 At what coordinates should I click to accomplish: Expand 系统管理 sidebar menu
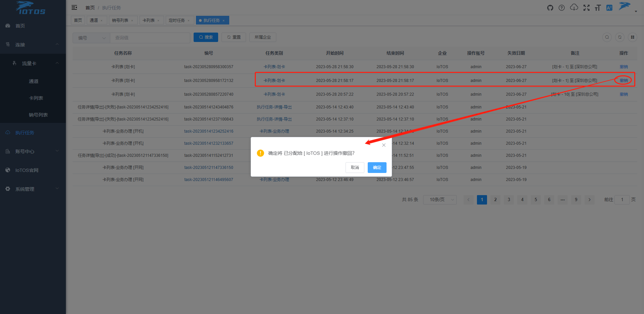point(33,189)
